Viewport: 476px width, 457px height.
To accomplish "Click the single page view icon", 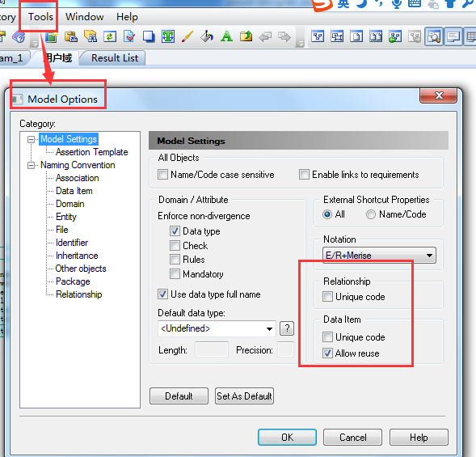I will (x=356, y=36).
